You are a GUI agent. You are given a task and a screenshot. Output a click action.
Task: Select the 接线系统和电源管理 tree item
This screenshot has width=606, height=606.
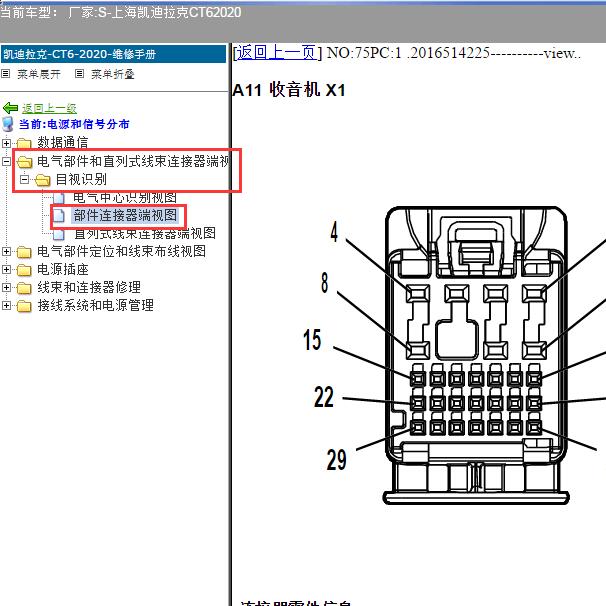(x=95, y=305)
